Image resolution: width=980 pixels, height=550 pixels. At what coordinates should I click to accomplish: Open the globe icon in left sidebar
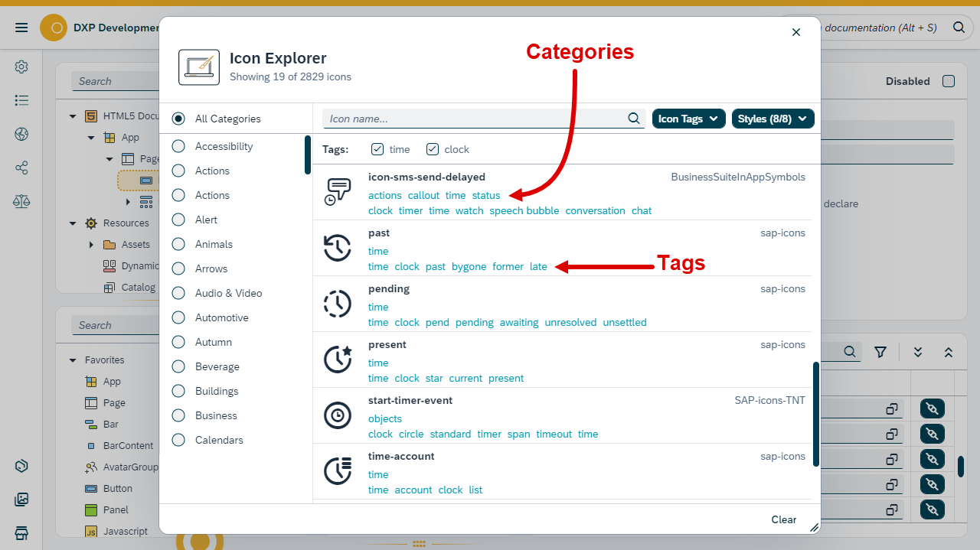(x=21, y=134)
